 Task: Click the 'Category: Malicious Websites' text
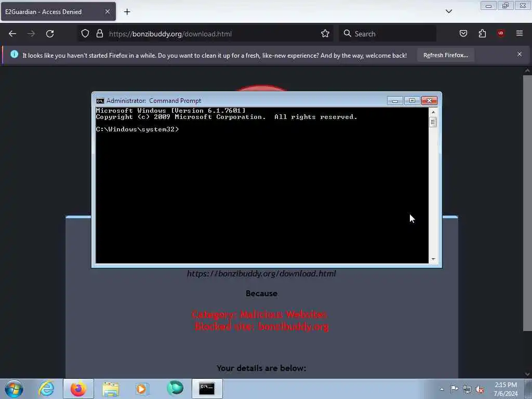(x=259, y=314)
